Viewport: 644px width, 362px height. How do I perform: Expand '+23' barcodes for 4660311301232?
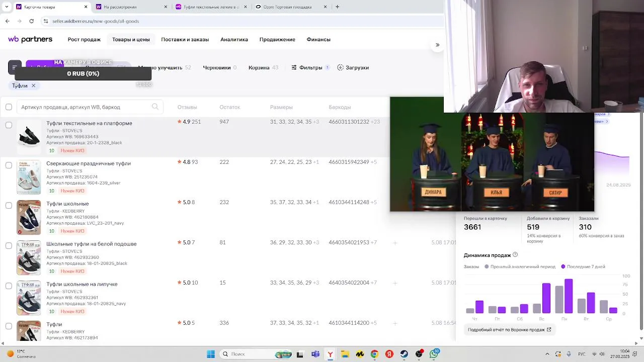(375, 122)
